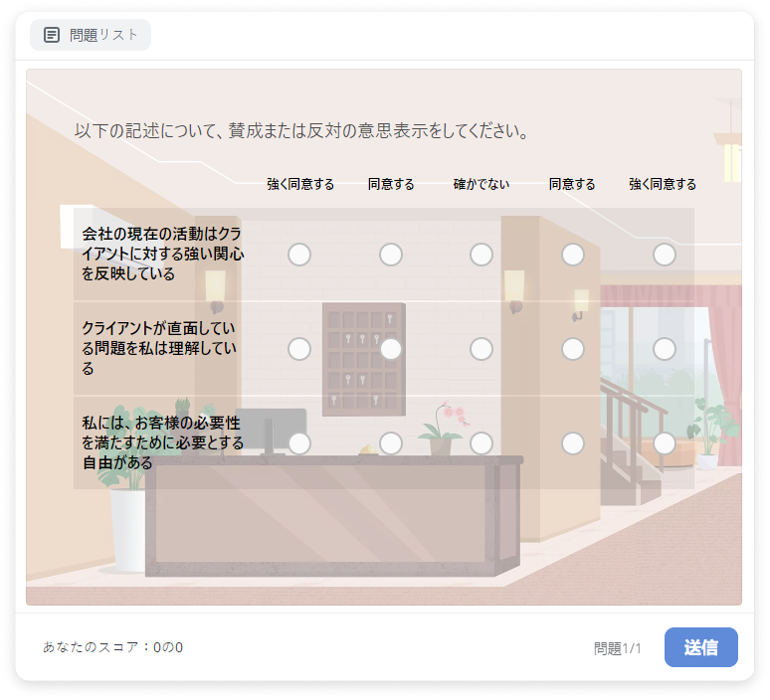Submit answers with the 送信 button
770x700 pixels.
click(700, 647)
